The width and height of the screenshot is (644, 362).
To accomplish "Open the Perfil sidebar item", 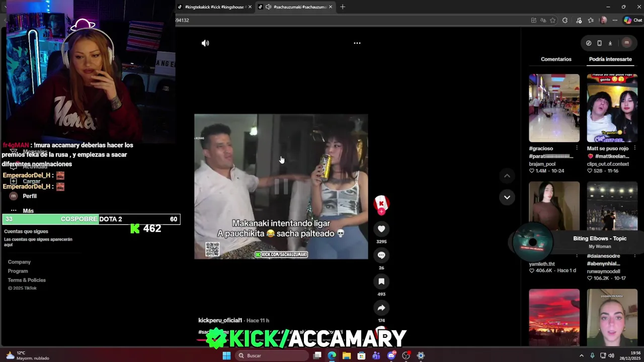I will click(30, 196).
